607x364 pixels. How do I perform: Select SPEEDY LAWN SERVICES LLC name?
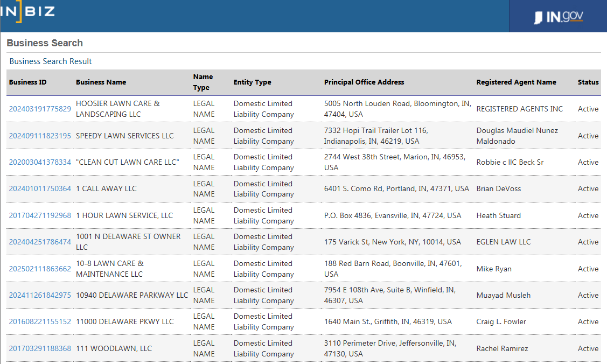pos(124,136)
